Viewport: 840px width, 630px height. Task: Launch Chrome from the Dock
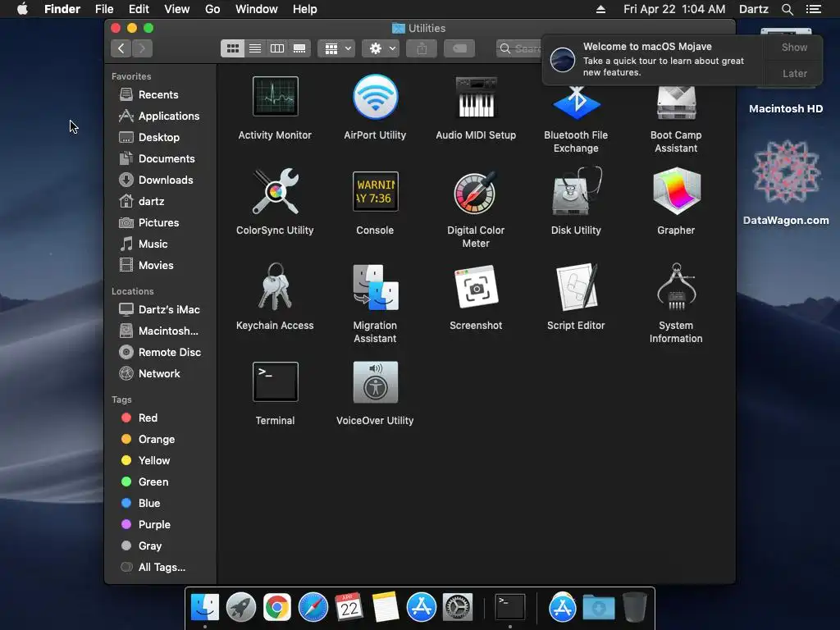tap(277, 607)
